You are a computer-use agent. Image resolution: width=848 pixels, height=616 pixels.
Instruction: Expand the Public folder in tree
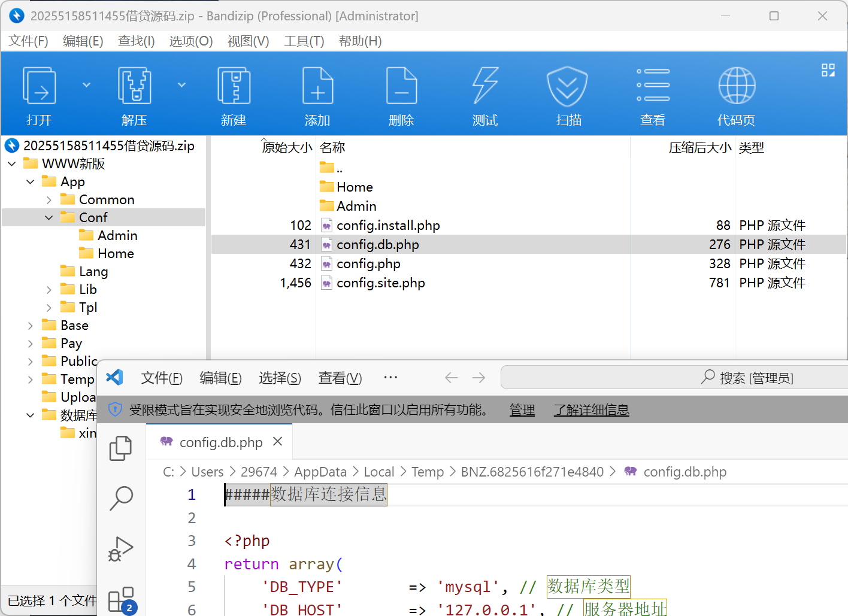31,362
